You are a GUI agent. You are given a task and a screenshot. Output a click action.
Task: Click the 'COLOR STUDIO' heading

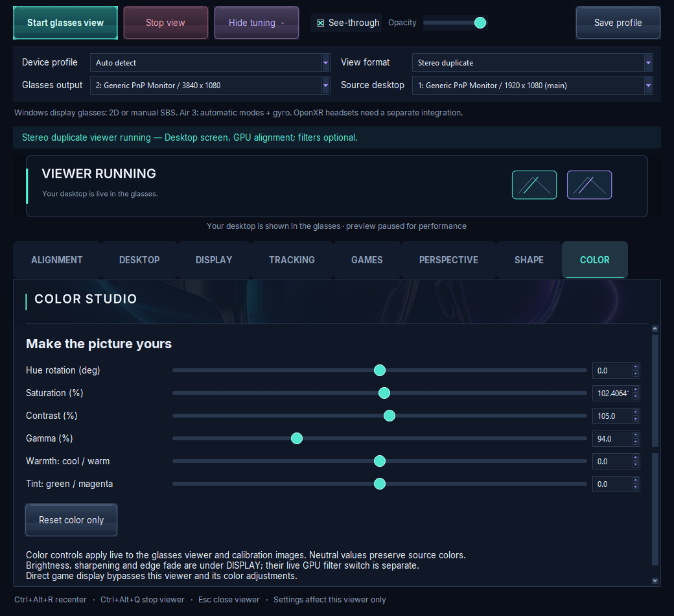click(86, 299)
